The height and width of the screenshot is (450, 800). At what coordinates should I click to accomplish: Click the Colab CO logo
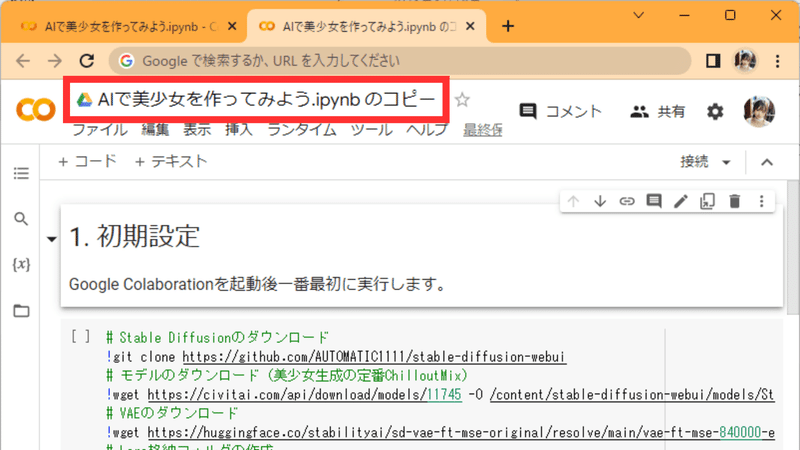coord(36,110)
